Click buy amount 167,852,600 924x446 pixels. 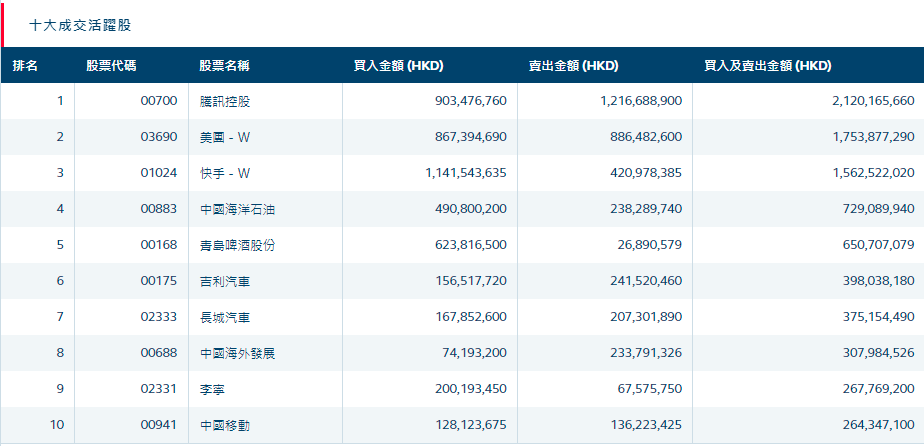(471, 317)
